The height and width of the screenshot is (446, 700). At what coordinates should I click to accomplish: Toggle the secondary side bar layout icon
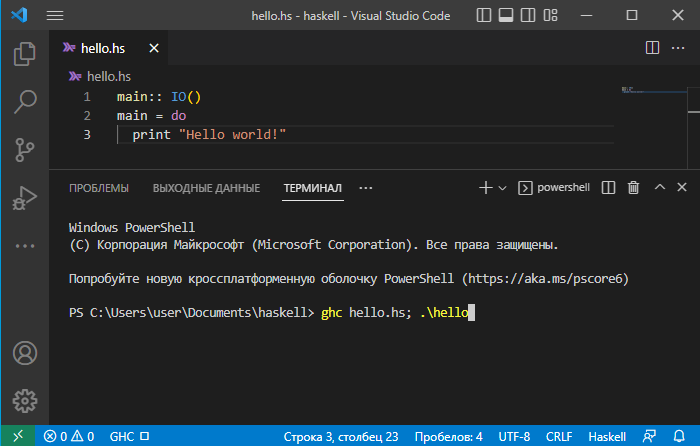[x=528, y=15]
